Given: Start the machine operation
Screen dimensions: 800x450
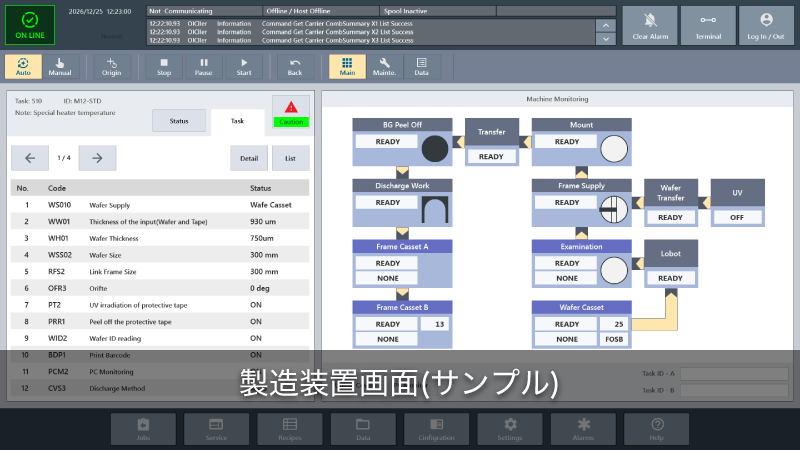Looking at the screenshot, I should [244, 66].
